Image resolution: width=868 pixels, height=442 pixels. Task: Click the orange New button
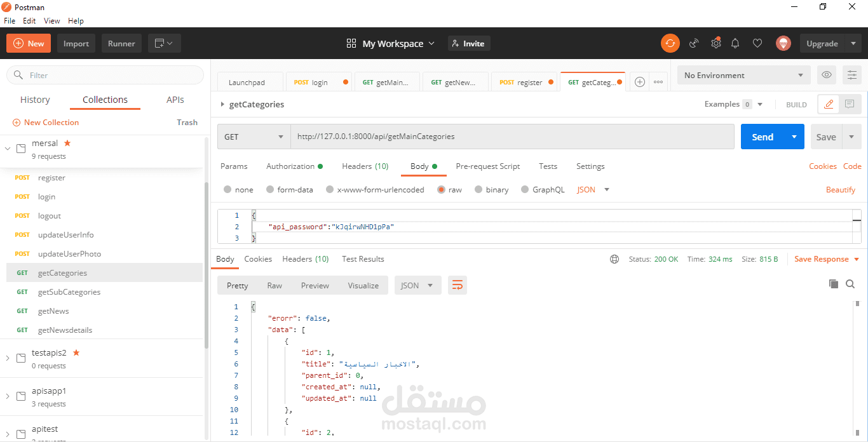[29, 43]
